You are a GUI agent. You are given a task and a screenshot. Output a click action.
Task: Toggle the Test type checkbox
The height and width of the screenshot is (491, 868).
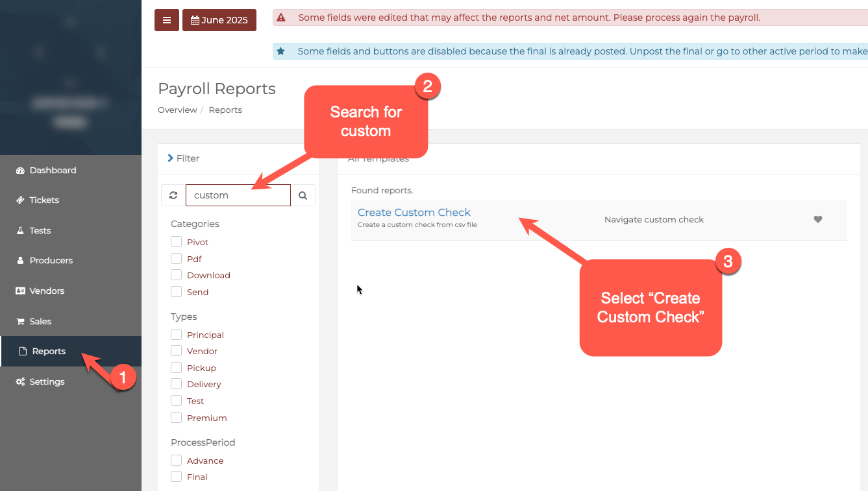tap(176, 401)
